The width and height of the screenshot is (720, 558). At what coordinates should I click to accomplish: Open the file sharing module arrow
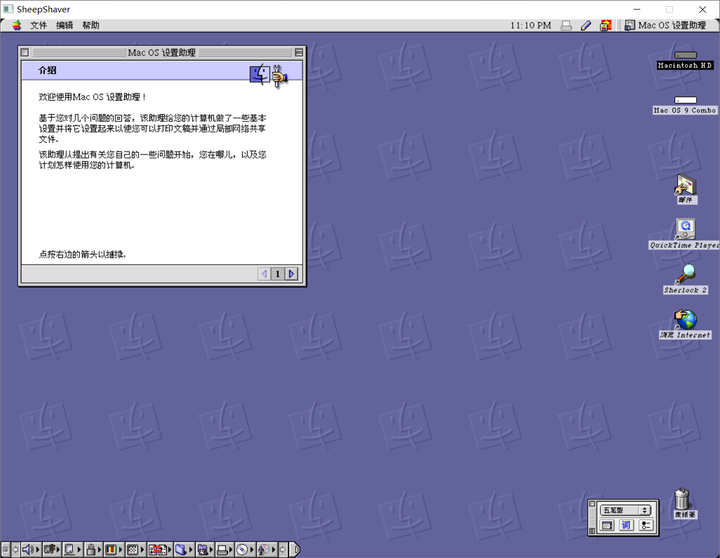tap(191, 549)
